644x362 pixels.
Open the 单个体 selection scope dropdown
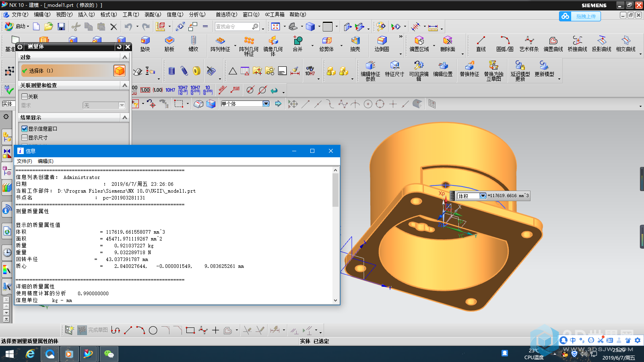266,104
